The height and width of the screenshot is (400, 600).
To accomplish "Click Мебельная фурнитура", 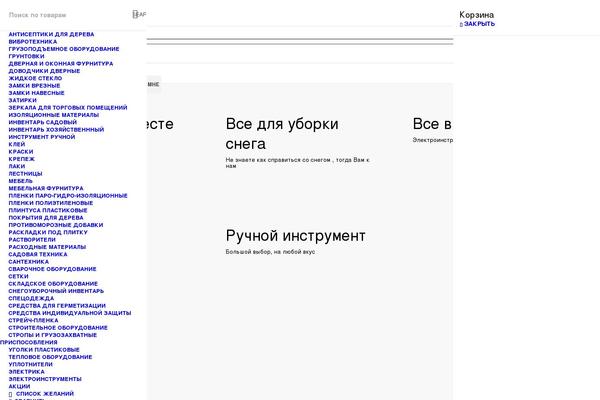I will (46, 188).
